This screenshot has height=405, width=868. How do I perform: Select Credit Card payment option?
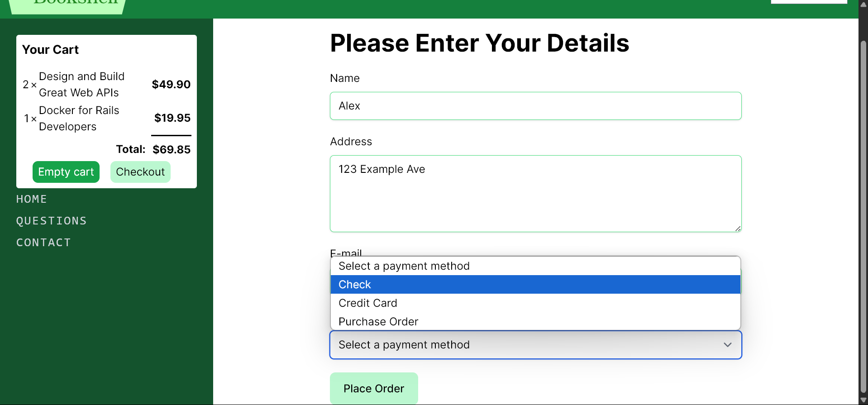tap(535, 303)
